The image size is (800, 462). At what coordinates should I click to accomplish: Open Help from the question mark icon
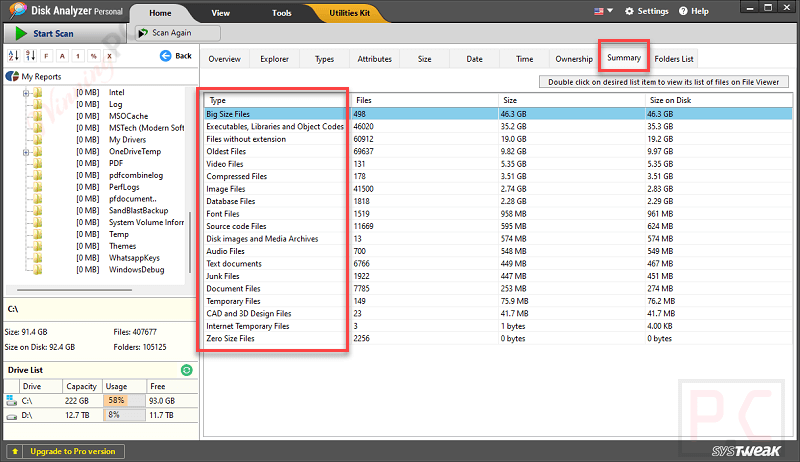[683, 11]
